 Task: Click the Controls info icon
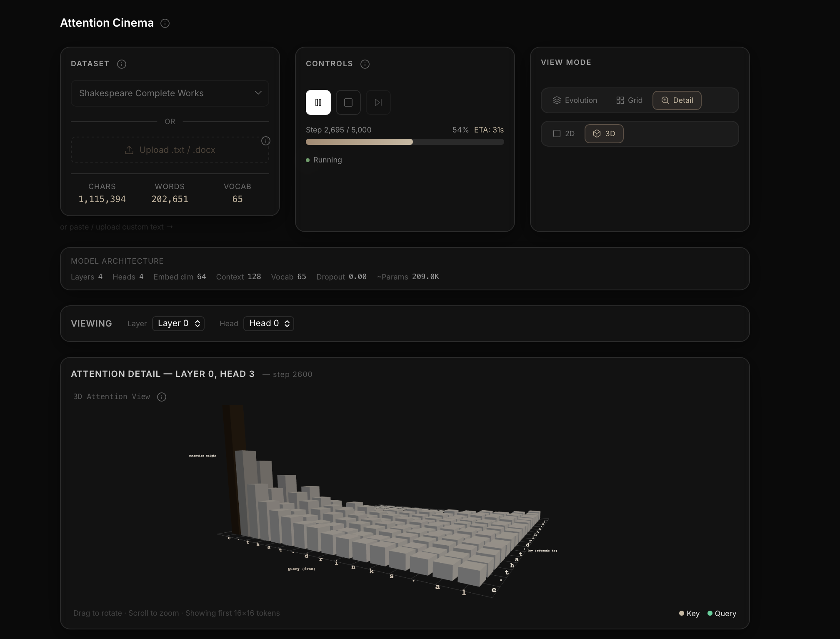365,64
